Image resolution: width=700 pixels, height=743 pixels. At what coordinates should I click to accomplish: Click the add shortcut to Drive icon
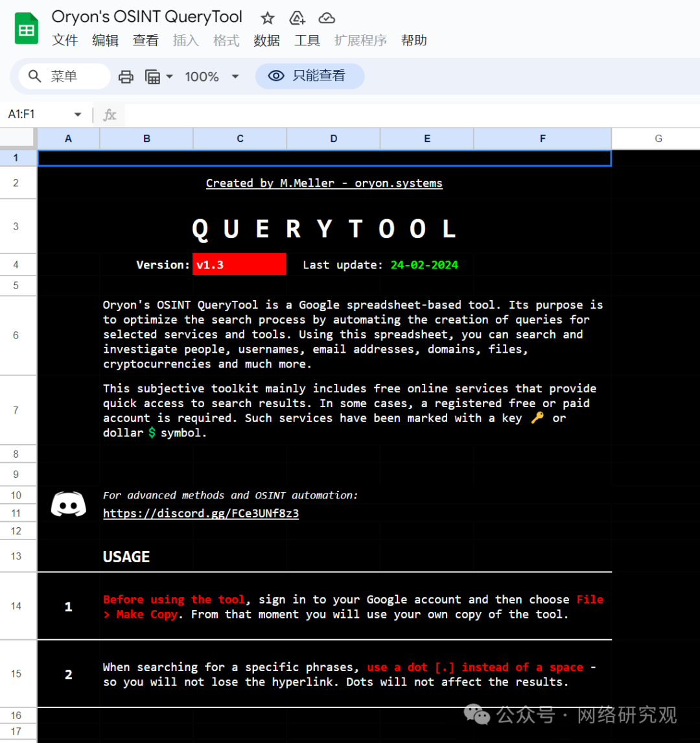point(297,19)
